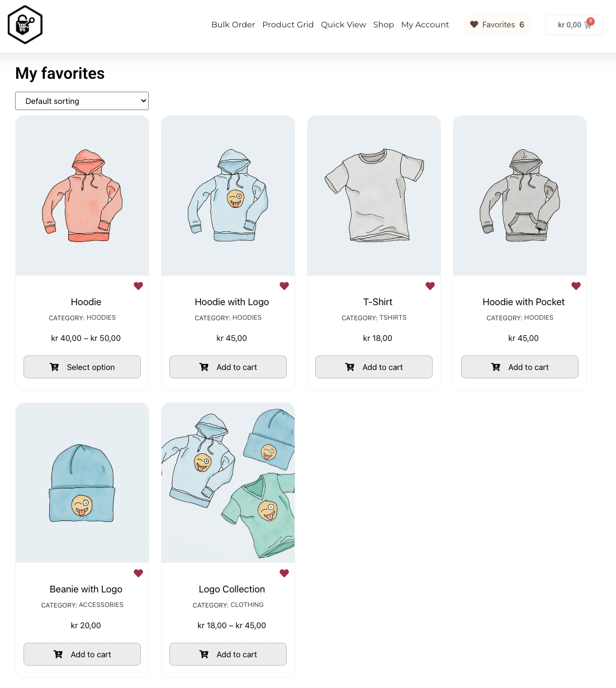The width and height of the screenshot is (616, 688).
Task: Click the shop logo icon in header
Action: [x=25, y=25]
